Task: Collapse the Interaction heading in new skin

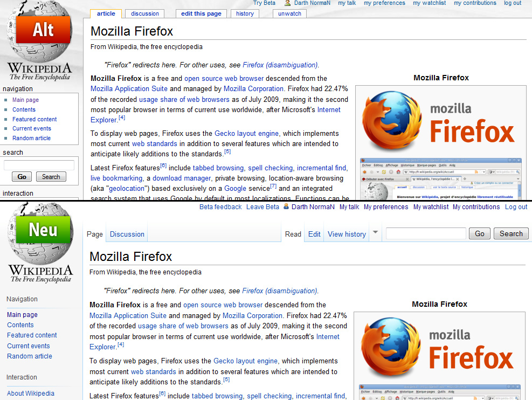Action: point(22,377)
